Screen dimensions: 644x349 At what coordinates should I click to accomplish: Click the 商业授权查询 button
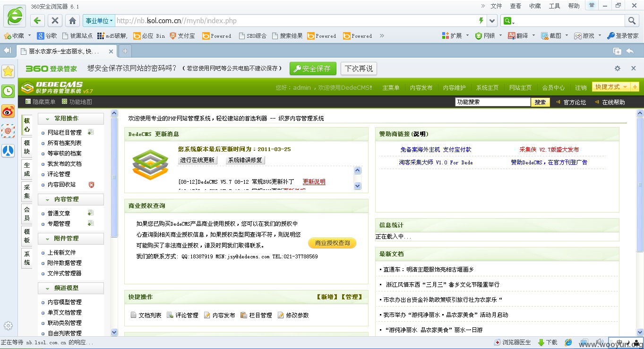[332, 243]
